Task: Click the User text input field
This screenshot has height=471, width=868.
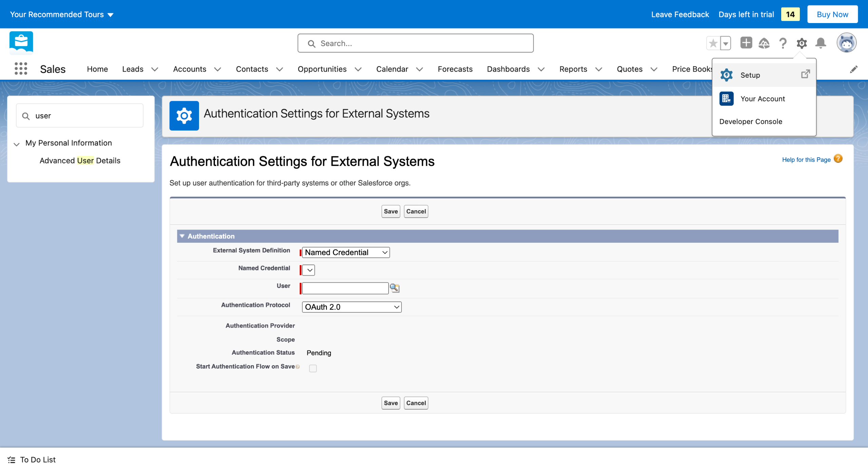Action: [x=345, y=288]
